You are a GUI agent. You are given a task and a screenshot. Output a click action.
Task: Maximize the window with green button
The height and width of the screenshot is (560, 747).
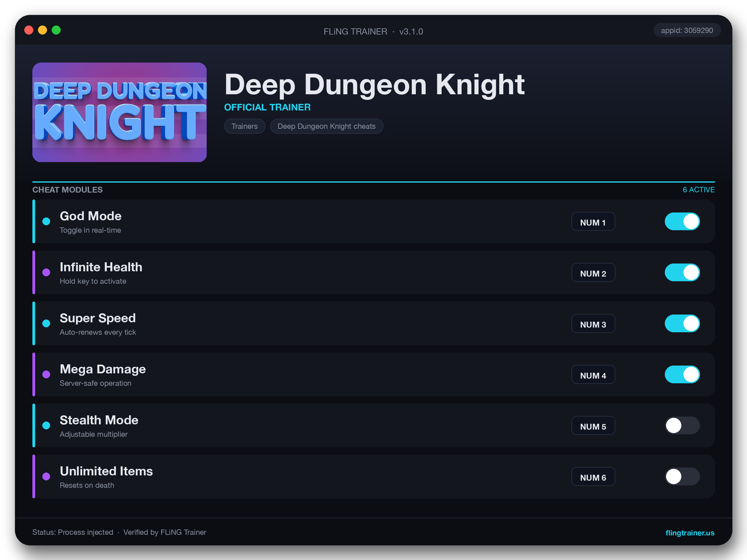[56, 30]
